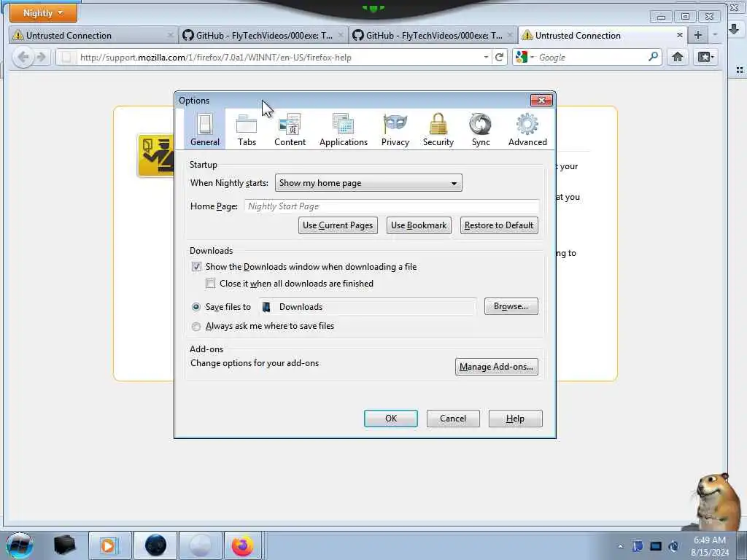
Task: Confirm options with OK
Action: [391, 419]
